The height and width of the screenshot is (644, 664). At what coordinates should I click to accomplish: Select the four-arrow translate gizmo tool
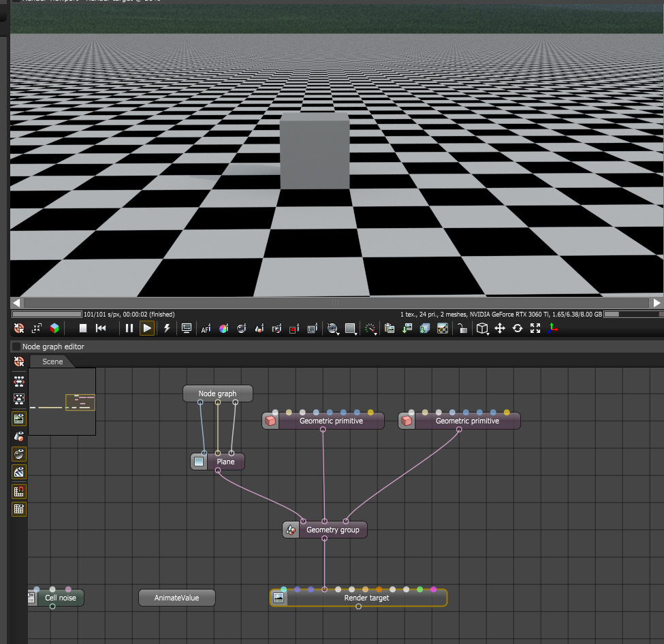(x=500, y=328)
